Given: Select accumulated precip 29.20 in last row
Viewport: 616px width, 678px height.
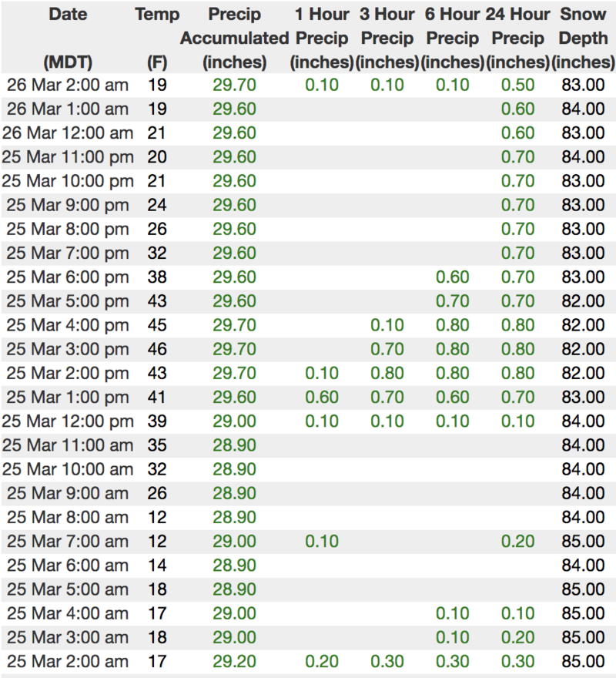Looking at the screenshot, I should pos(234,661).
